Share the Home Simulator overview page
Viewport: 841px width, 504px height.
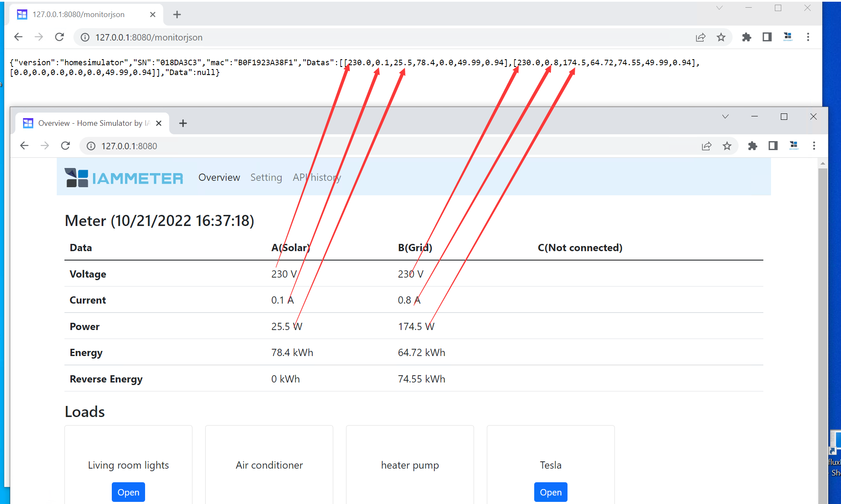pyautogui.click(x=707, y=146)
